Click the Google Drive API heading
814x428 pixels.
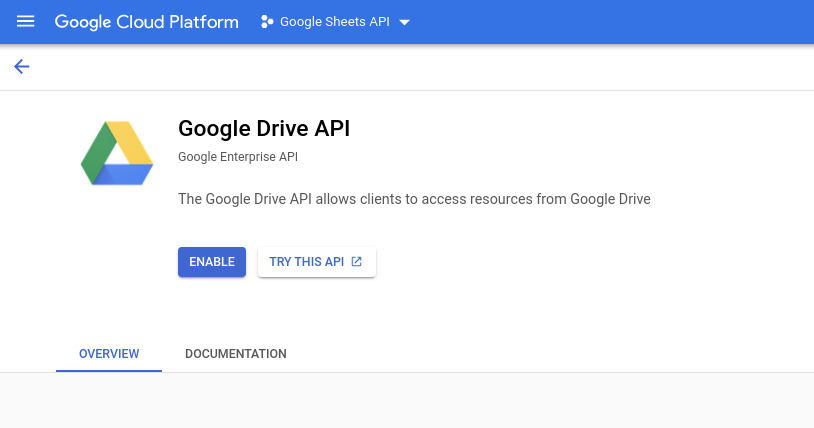click(264, 128)
